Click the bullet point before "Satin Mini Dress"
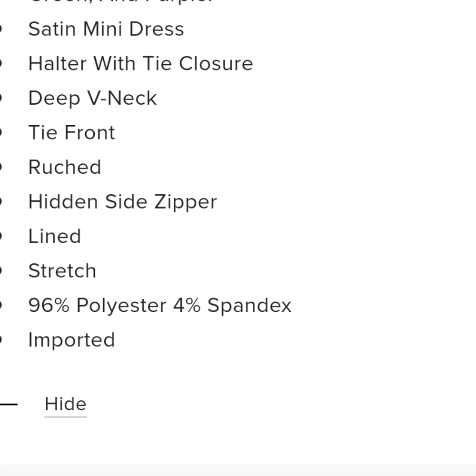 point(1,29)
